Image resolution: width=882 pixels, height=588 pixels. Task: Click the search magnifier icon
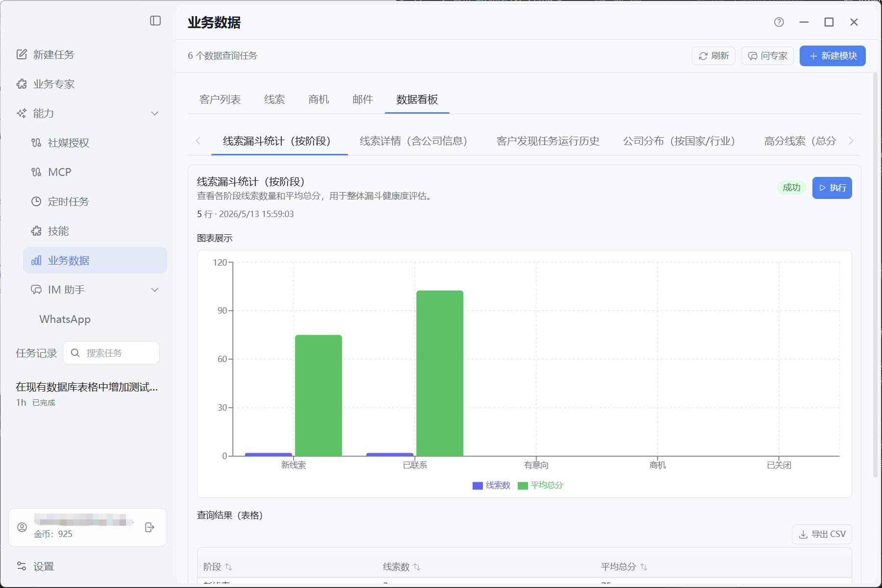(75, 353)
